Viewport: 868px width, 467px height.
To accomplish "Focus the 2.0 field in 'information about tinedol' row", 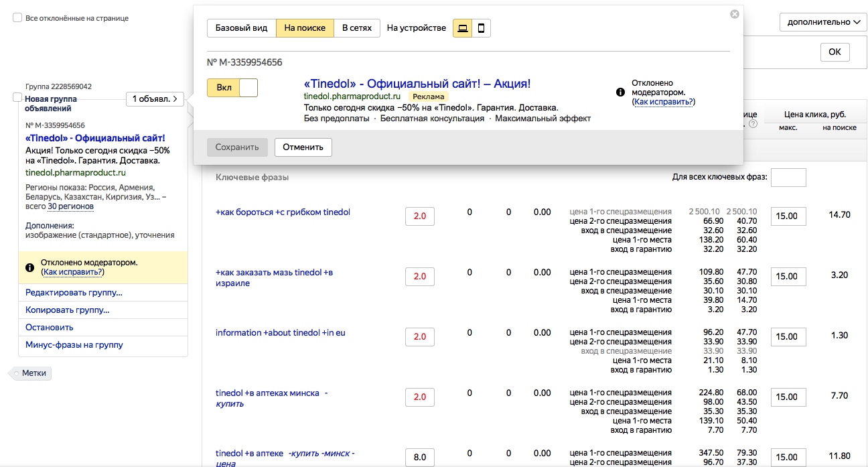I will click(420, 336).
